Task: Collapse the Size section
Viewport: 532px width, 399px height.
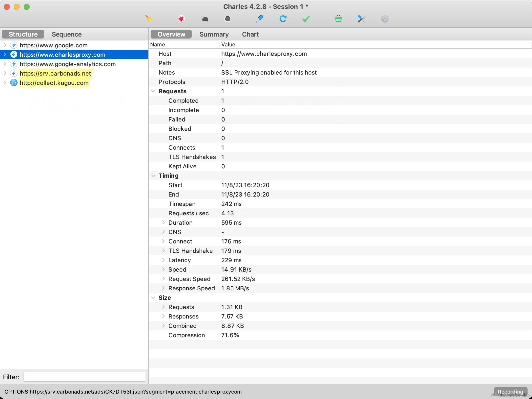Action: click(x=153, y=298)
